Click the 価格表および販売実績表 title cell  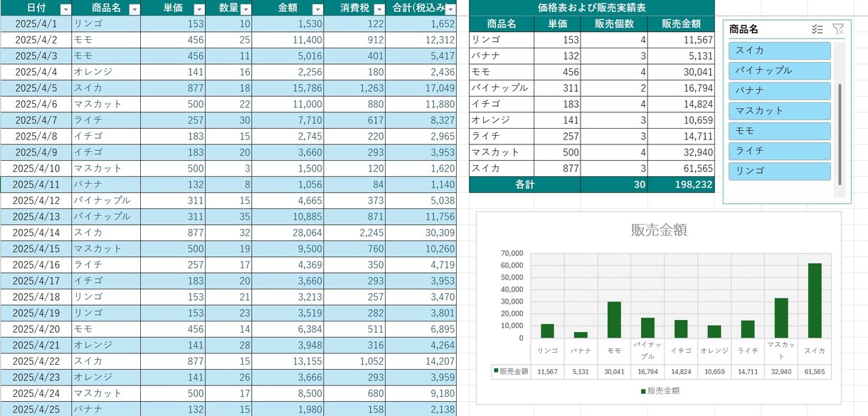coord(592,8)
